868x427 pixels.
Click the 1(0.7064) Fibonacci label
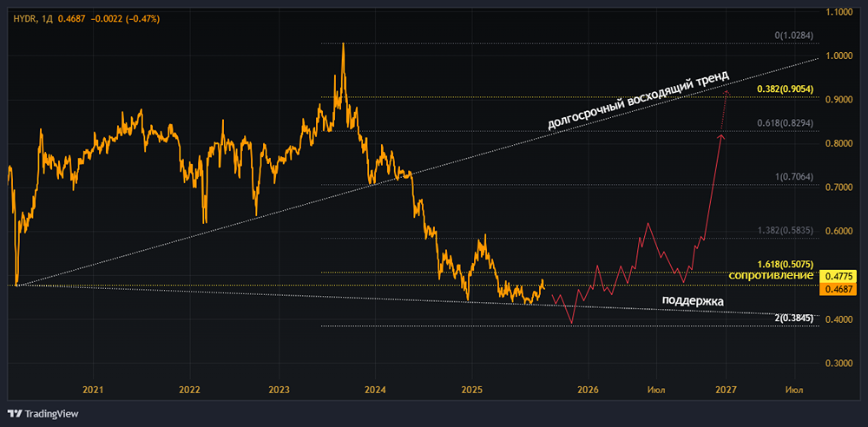tap(792, 177)
